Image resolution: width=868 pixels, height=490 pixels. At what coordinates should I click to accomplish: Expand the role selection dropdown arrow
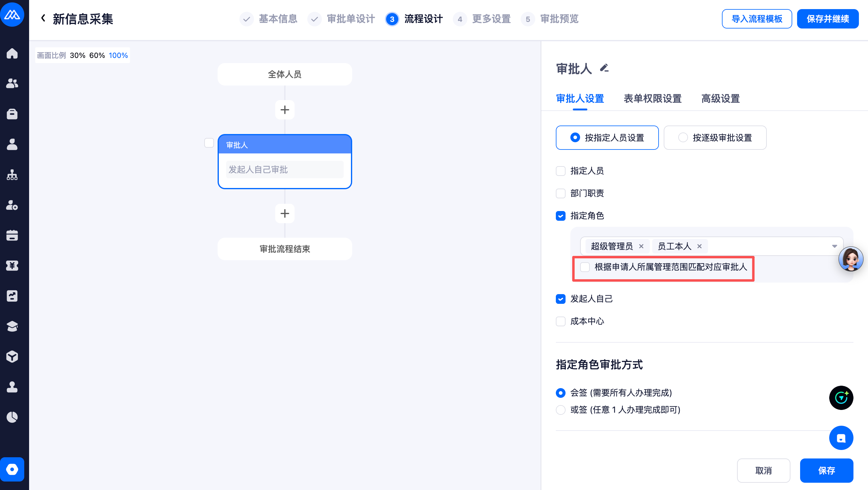point(834,246)
